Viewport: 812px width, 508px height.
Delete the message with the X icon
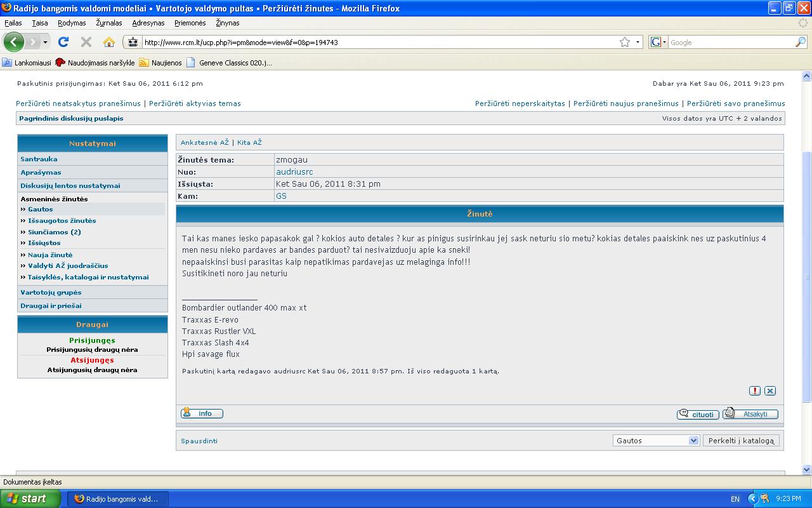(770, 391)
